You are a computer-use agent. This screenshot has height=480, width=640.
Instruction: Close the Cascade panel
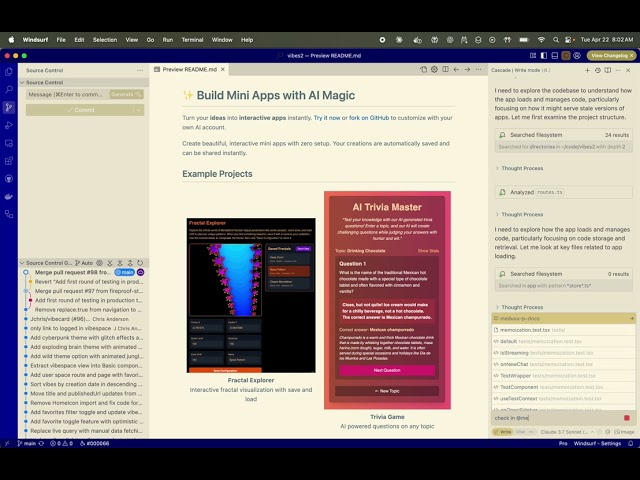(x=628, y=70)
